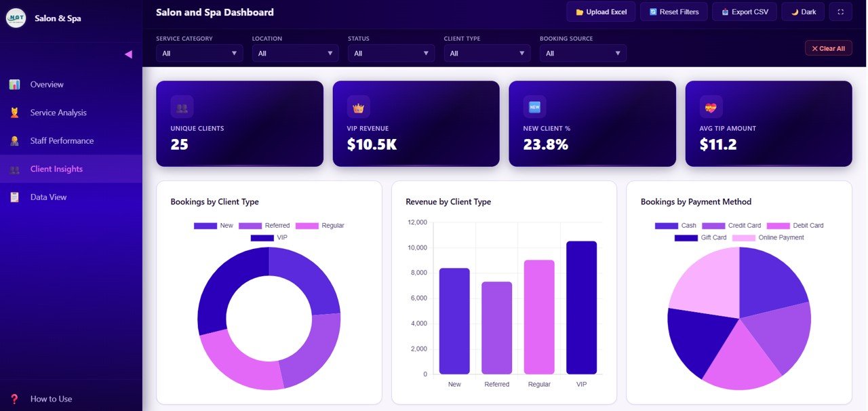
Task: Click the Salon & Spa logo icon
Action: pyautogui.click(x=16, y=18)
